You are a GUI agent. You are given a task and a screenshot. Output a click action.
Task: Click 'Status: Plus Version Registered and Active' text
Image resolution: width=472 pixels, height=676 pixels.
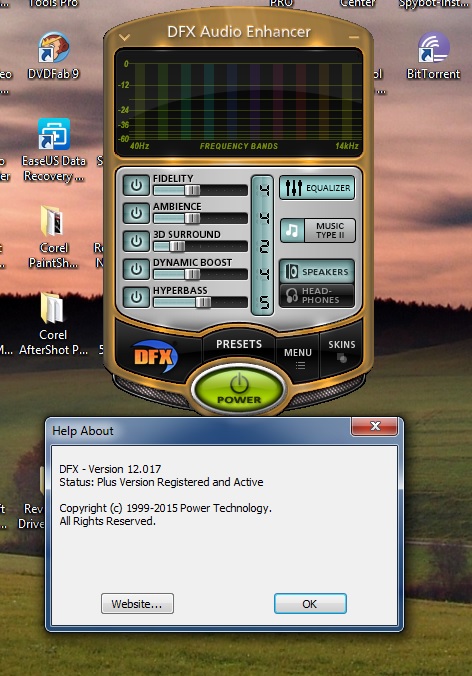[161, 482]
